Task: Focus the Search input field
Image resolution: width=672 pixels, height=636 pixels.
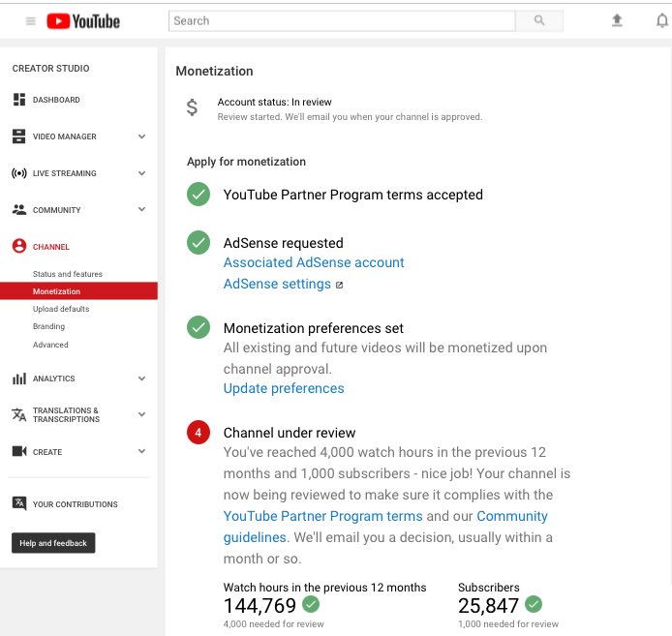Action: click(342, 20)
